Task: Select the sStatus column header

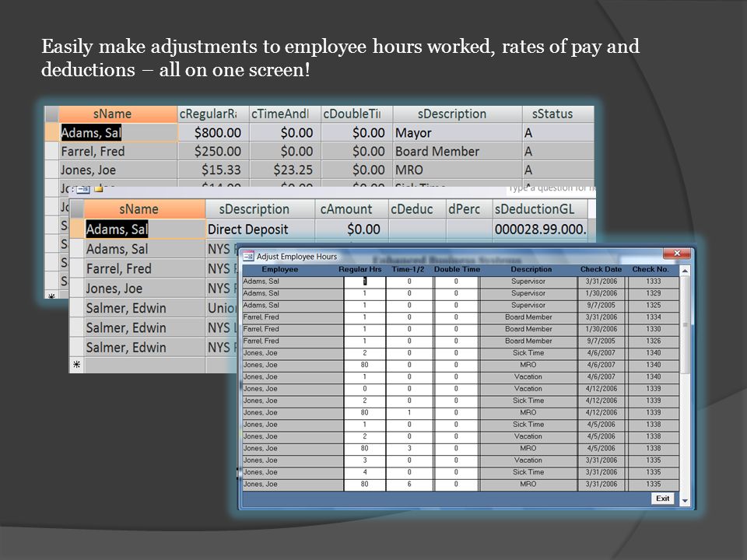Action: pyautogui.click(x=558, y=114)
